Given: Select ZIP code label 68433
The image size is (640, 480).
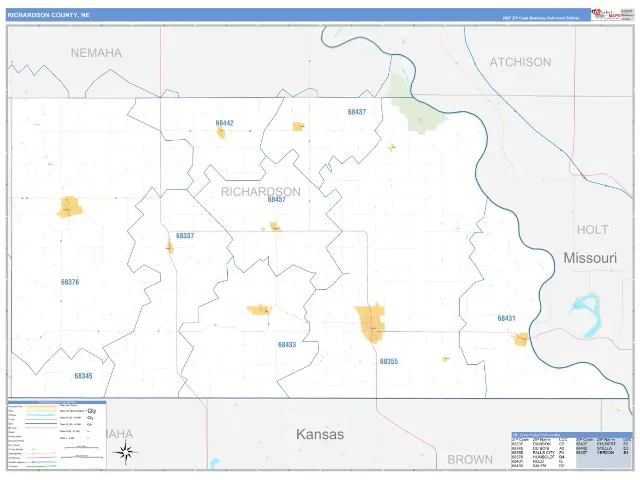Looking at the screenshot, I should (287, 344).
